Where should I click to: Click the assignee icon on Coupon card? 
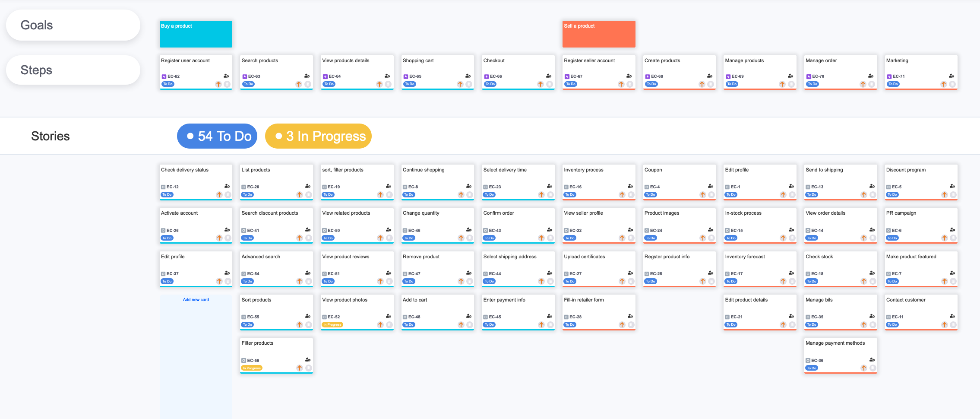click(711, 186)
